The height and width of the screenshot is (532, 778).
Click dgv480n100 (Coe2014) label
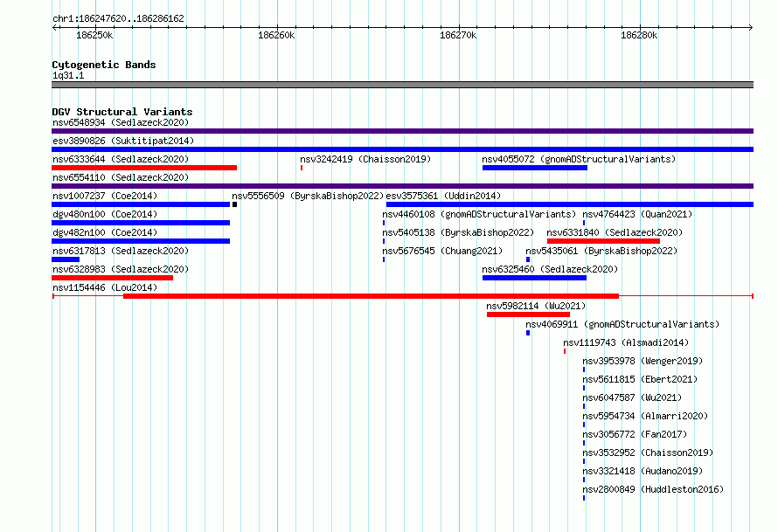tap(105, 214)
